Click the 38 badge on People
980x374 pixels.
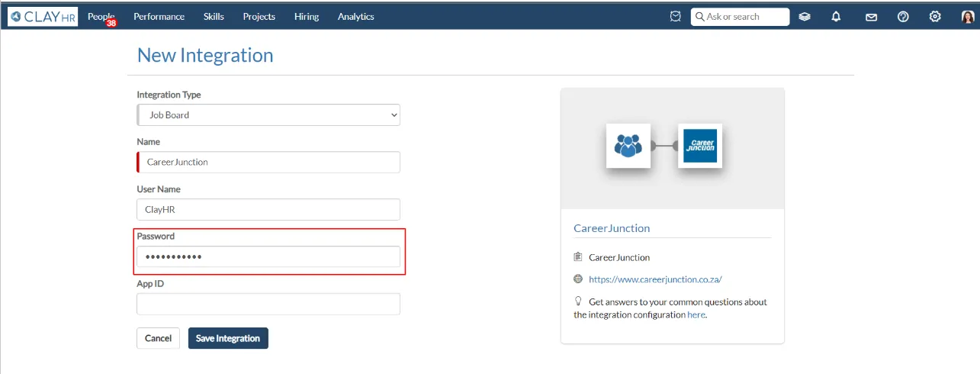pos(111,23)
